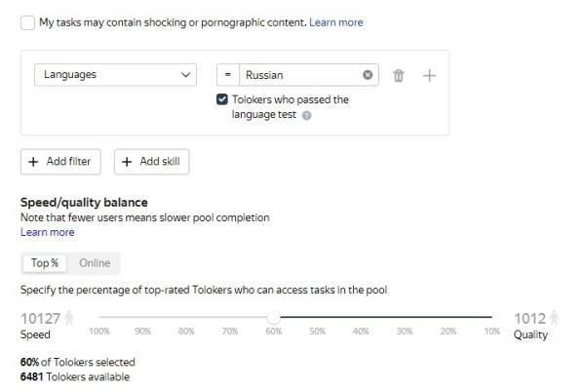Clear the Russian language value
585x392 pixels.
click(x=368, y=75)
